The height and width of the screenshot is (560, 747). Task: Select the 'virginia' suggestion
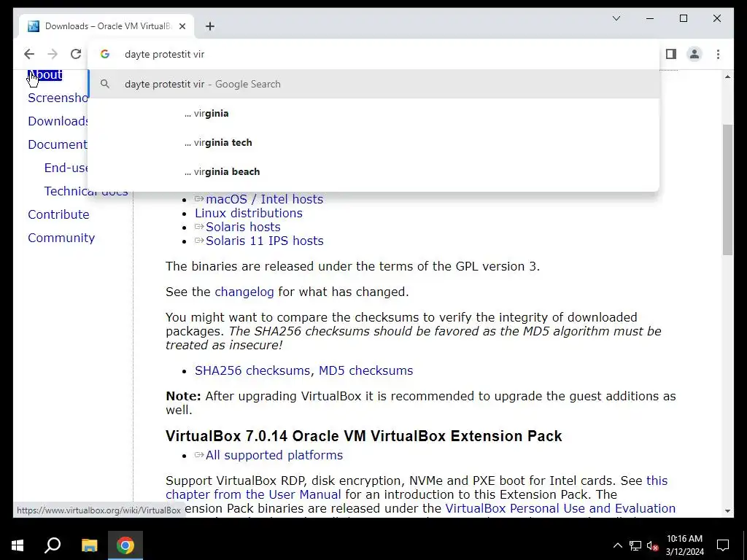coord(374,113)
